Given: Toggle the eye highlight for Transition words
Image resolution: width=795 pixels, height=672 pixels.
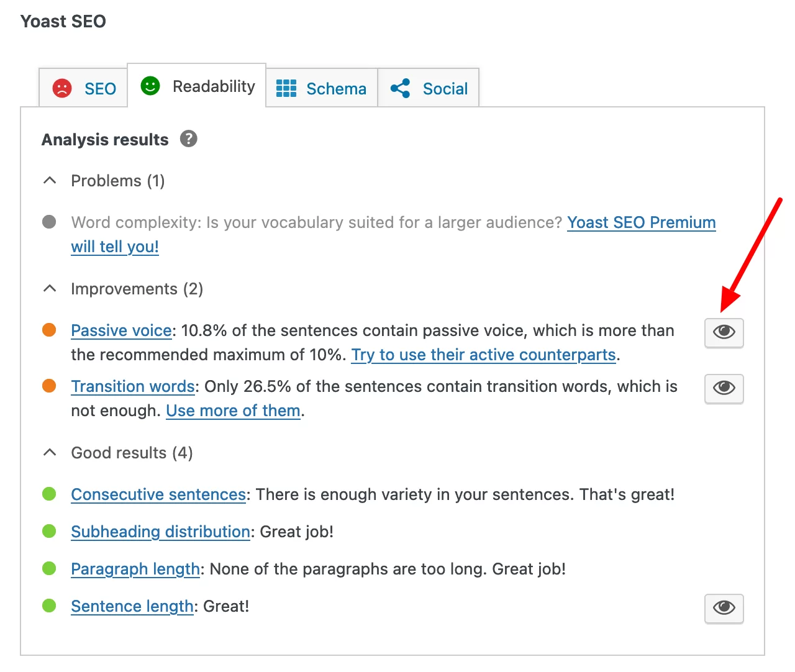Looking at the screenshot, I should point(724,388).
